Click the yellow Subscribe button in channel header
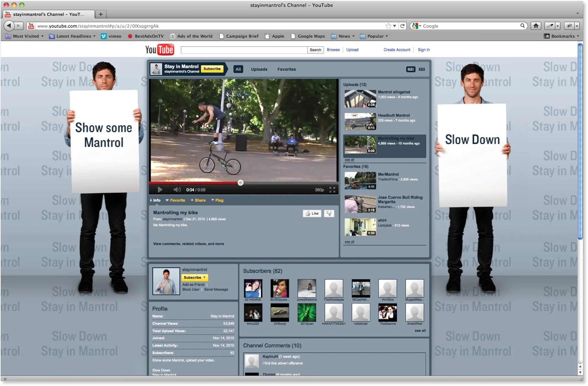Screen dimensions: 588x386 point(212,69)
